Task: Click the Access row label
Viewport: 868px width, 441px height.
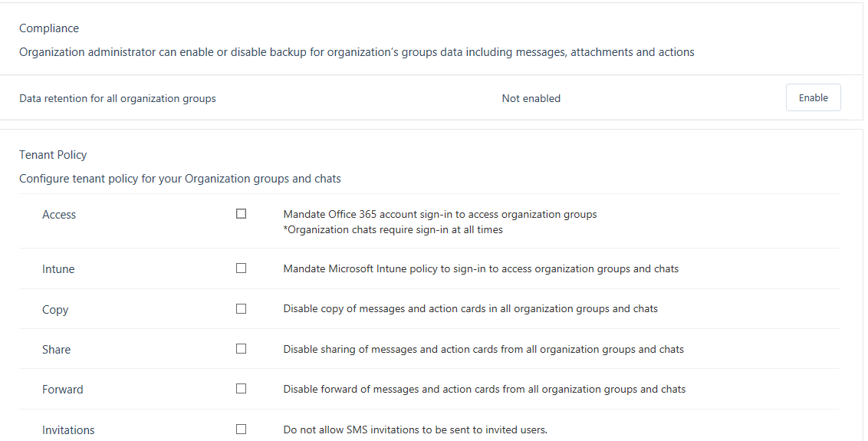Action: point(59,215)
